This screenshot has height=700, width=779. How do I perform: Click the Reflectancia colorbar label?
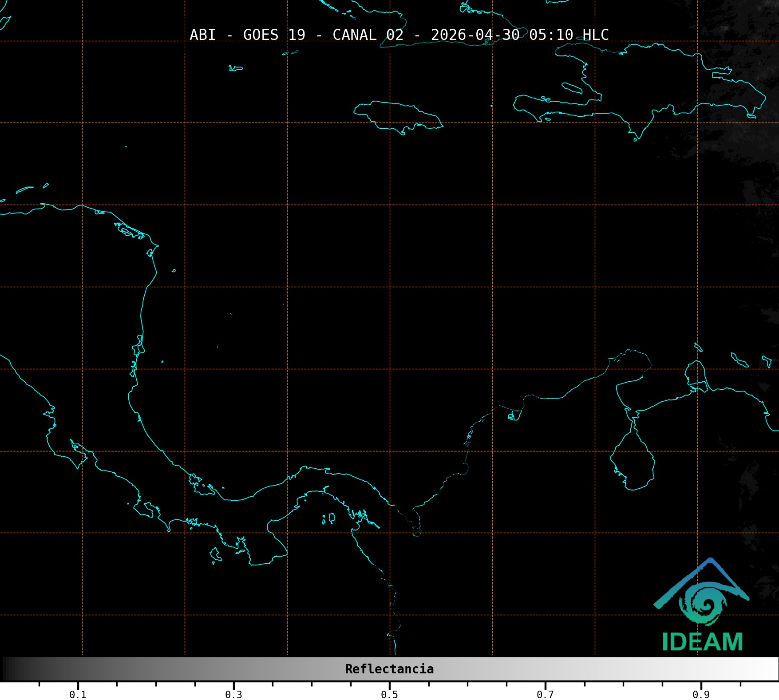[389, 669]
